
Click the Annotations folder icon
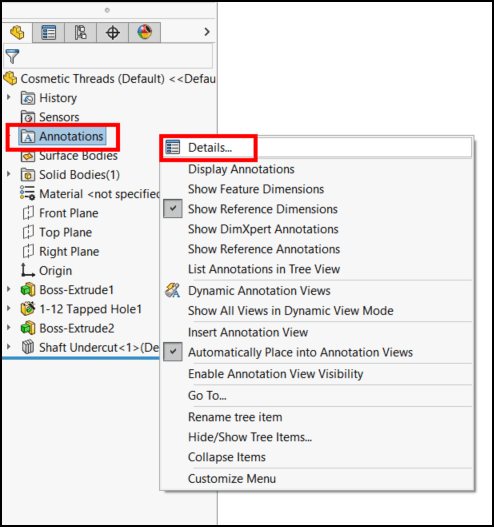tap(28, 136)
